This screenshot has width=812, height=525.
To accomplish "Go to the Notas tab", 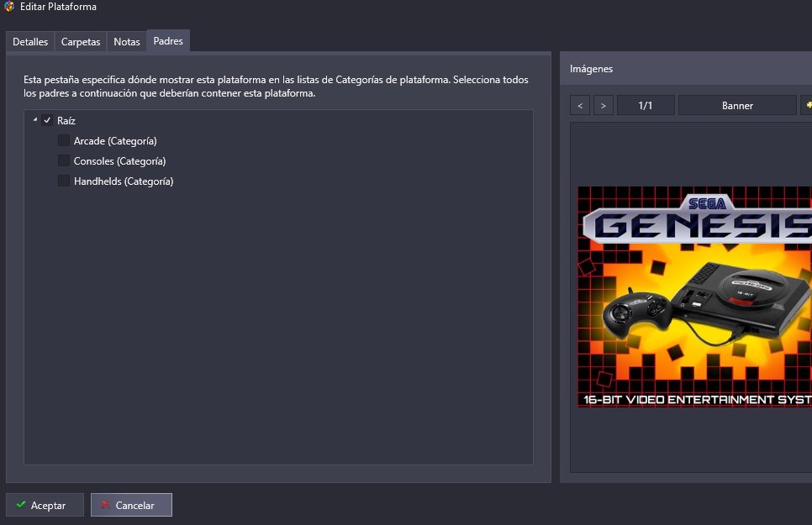I will click(x=127, y=41).
